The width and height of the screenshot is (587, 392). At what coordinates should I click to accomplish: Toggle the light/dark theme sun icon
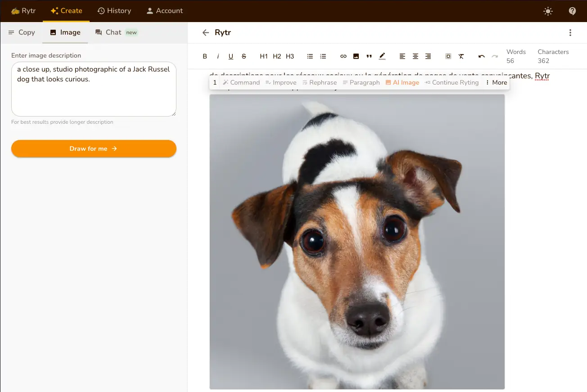(548, 11)
